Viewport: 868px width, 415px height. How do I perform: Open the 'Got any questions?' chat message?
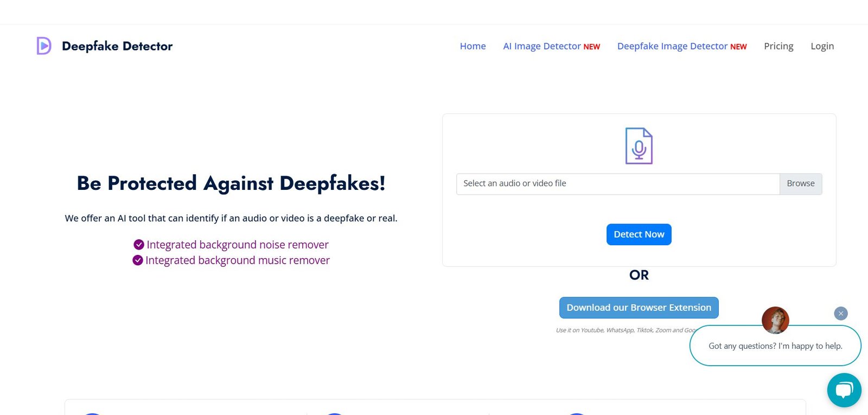[775, 346]
